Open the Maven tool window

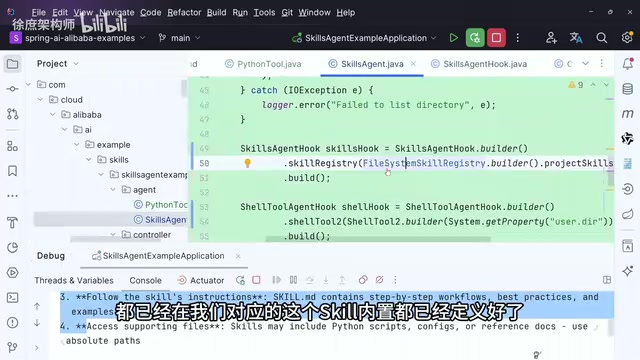point(628,113)
